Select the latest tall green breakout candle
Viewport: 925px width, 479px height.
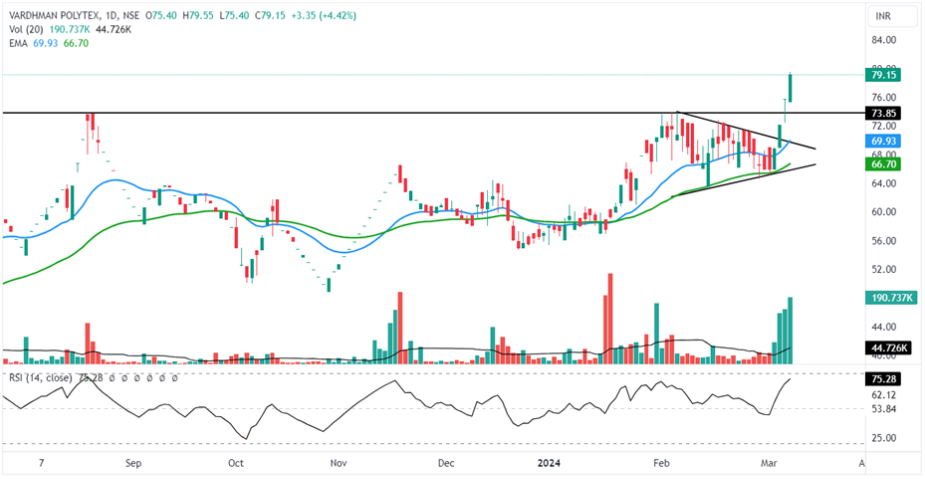point(791,88)
